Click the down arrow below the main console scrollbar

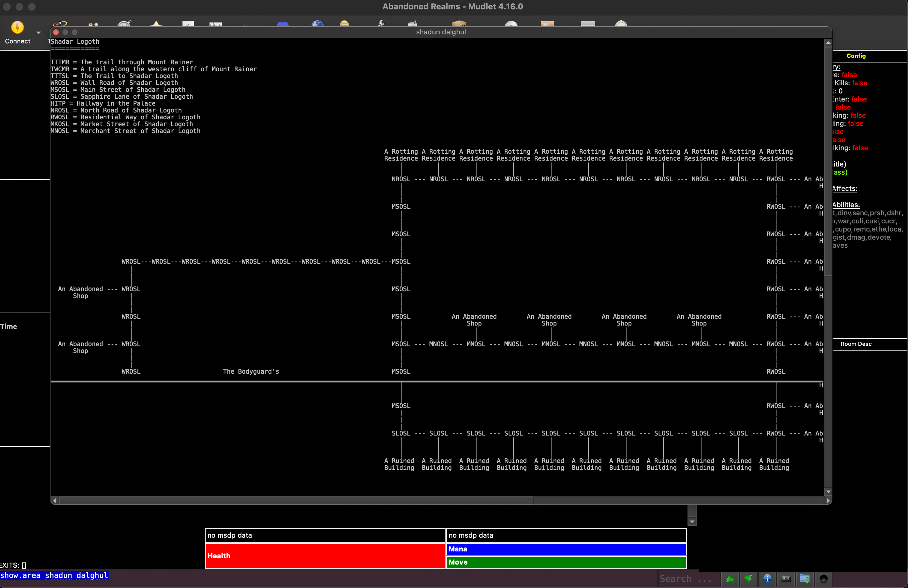(692, 521)
